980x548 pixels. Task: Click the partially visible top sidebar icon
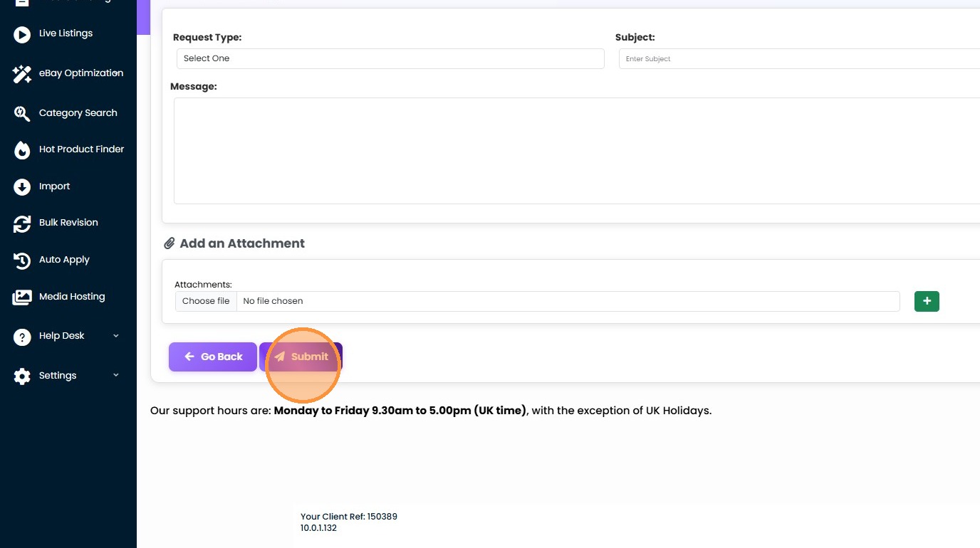point(22,2)
